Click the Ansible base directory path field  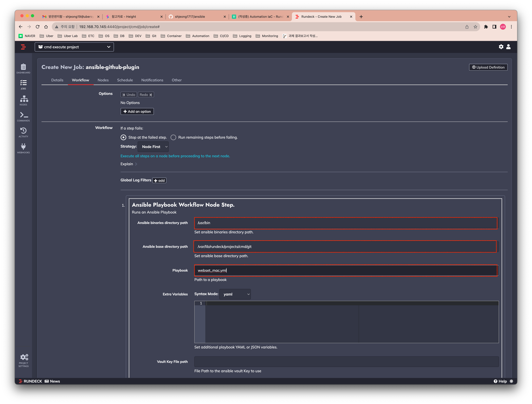tap(346, 247)
